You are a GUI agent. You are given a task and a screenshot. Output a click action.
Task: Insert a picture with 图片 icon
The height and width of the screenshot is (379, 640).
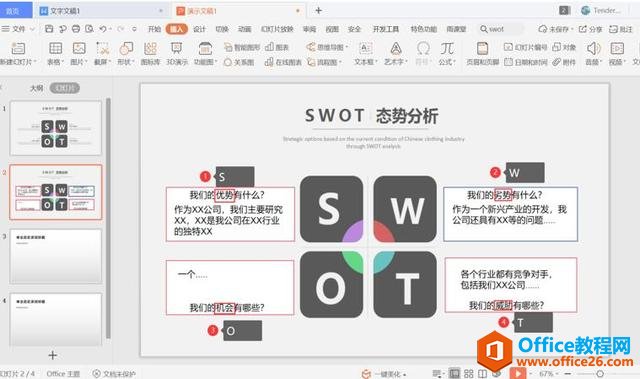79,53
